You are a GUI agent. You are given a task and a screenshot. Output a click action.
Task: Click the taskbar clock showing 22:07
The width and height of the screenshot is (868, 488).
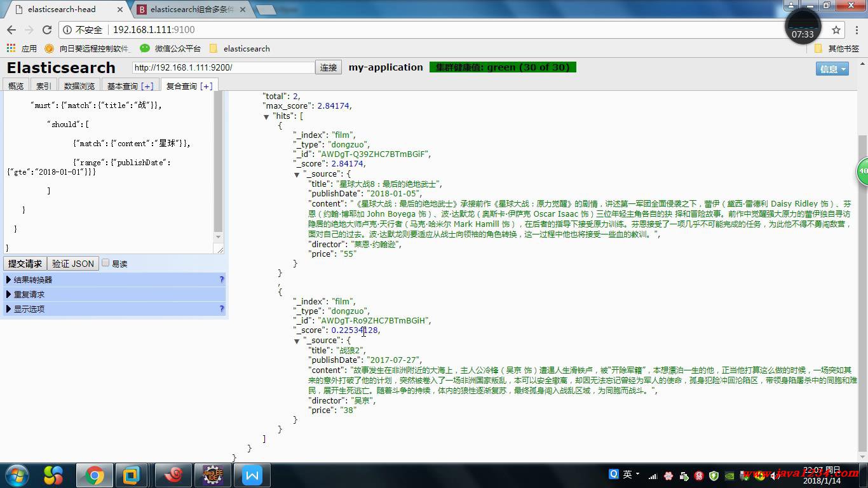pyautogui.click(x=822, y=475)
